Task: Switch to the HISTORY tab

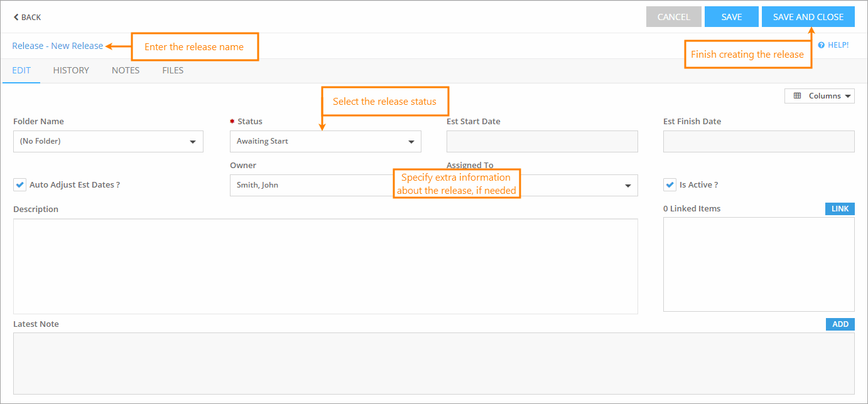Action: click(x=70, y=70)
